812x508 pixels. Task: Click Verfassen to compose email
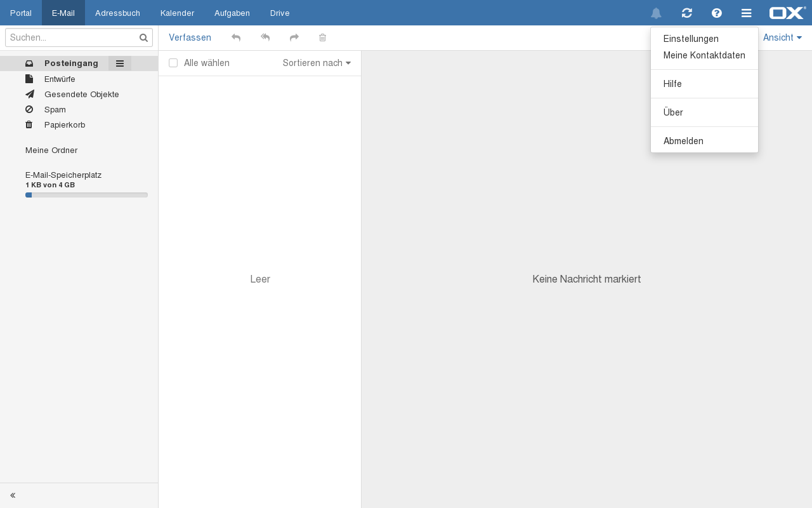tap(190, 38)
